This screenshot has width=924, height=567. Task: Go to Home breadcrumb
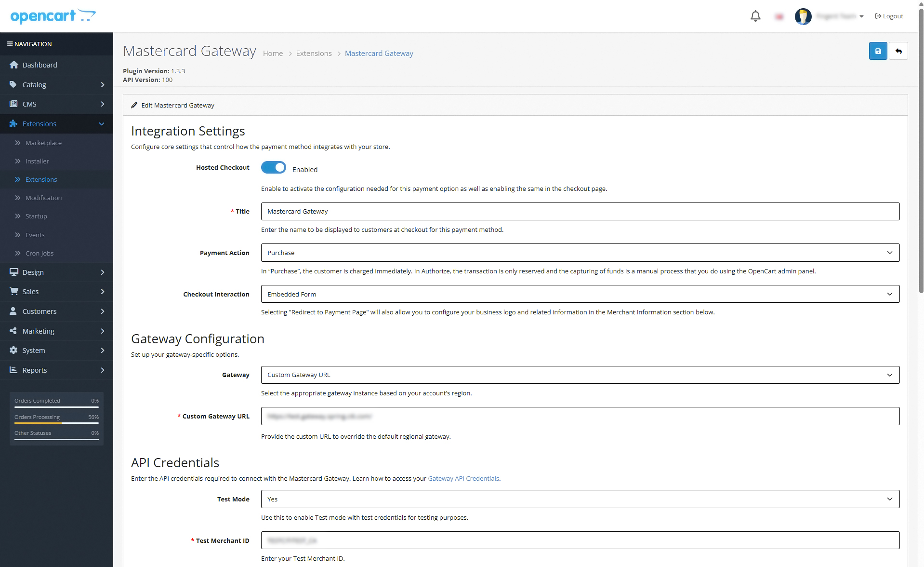click(x=273, y=53)
